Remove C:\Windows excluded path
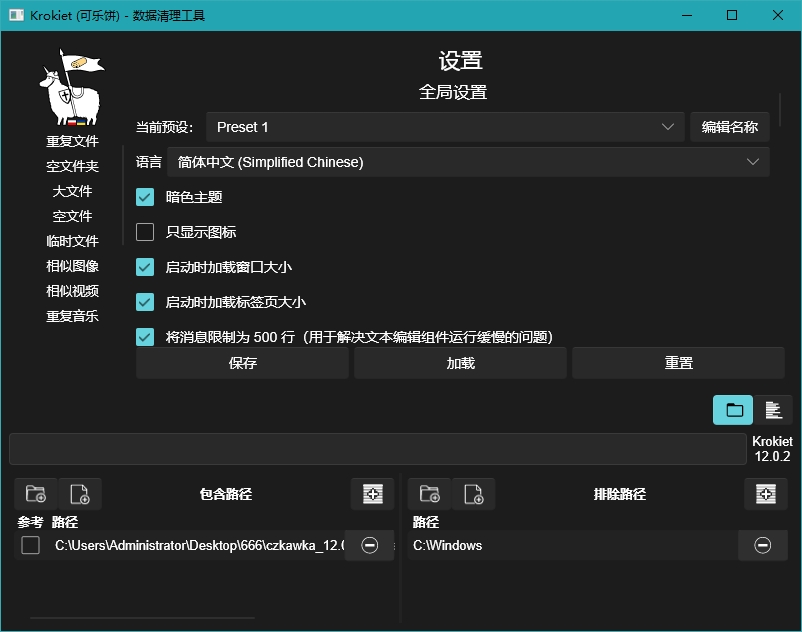Viewport: 802px width, 632px height. pos(762,545)
